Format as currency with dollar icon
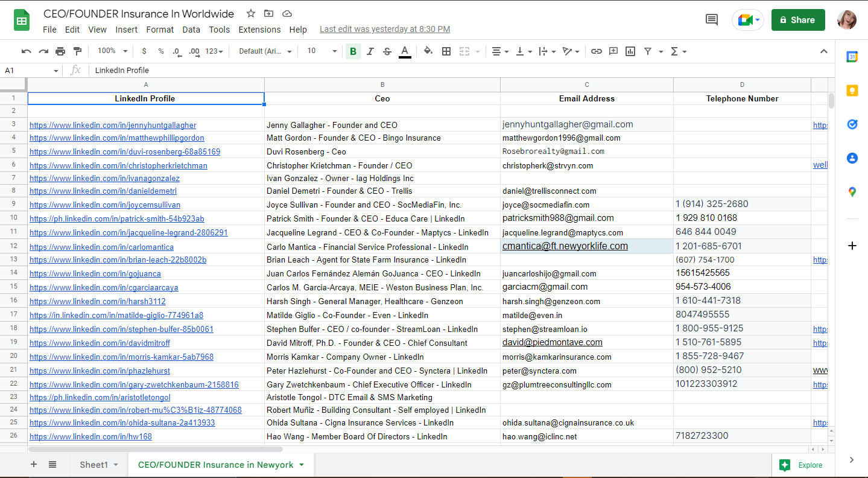 point(144,51)
